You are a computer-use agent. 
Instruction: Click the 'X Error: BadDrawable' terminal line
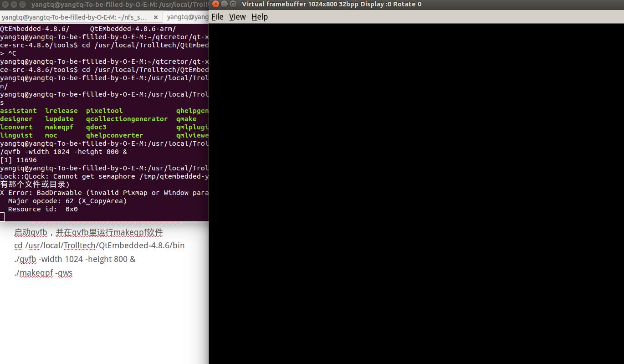pyautogui.click(x=104, y=193)
